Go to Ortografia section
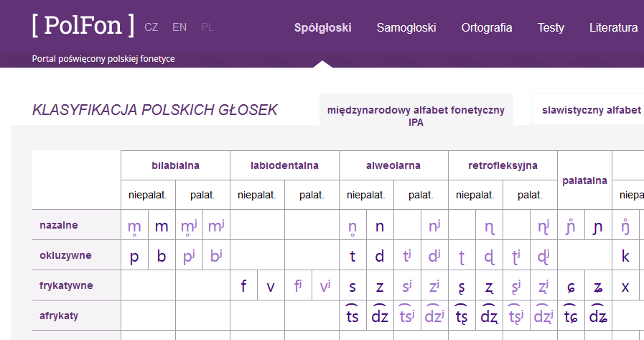This screenshot has height=340, width=644. point(487,28)
